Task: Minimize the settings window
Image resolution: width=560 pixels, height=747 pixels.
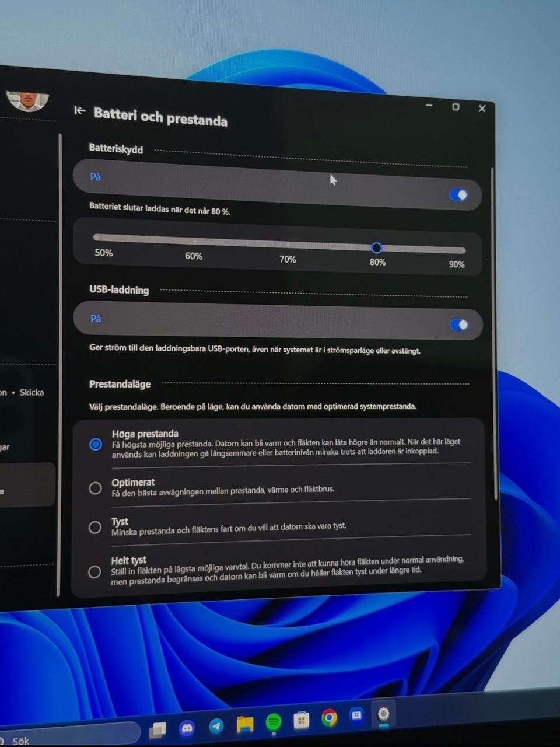Action: pyautogui.click(x=429, y=105)
